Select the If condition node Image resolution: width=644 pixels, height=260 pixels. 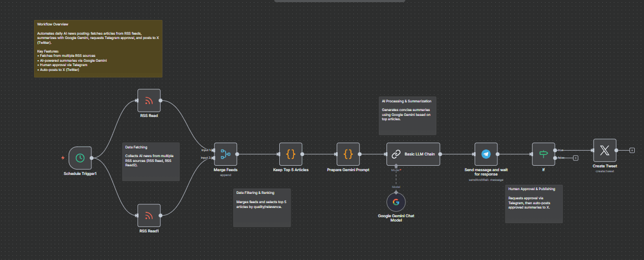(543, 154)
